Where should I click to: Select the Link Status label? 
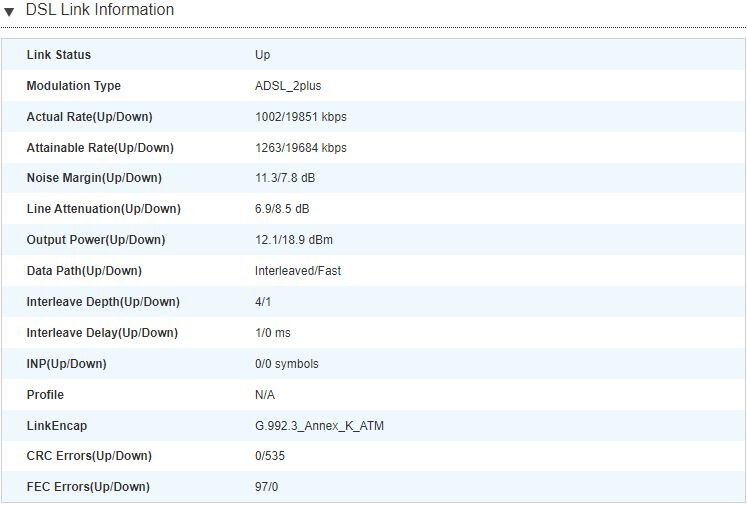pos(59,55)
